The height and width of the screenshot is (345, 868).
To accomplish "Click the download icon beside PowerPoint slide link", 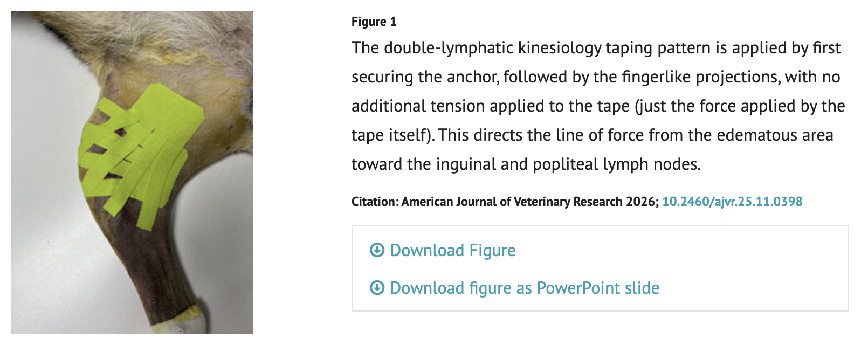I will (377, 288).
